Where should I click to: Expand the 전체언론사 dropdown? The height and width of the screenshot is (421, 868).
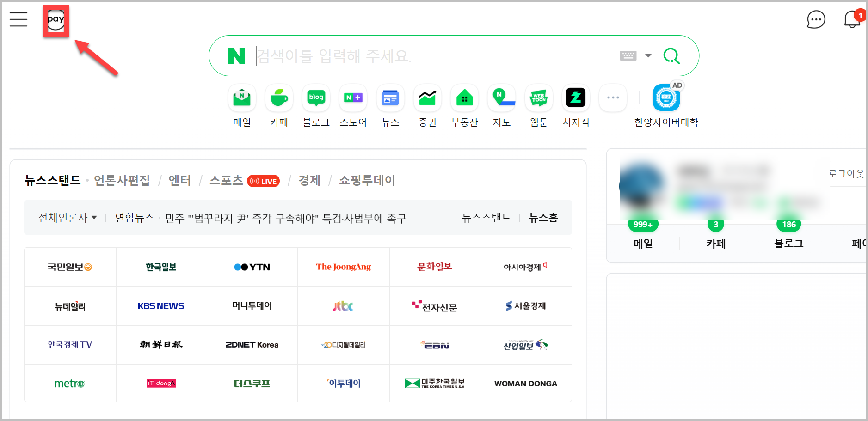(68, 218)
